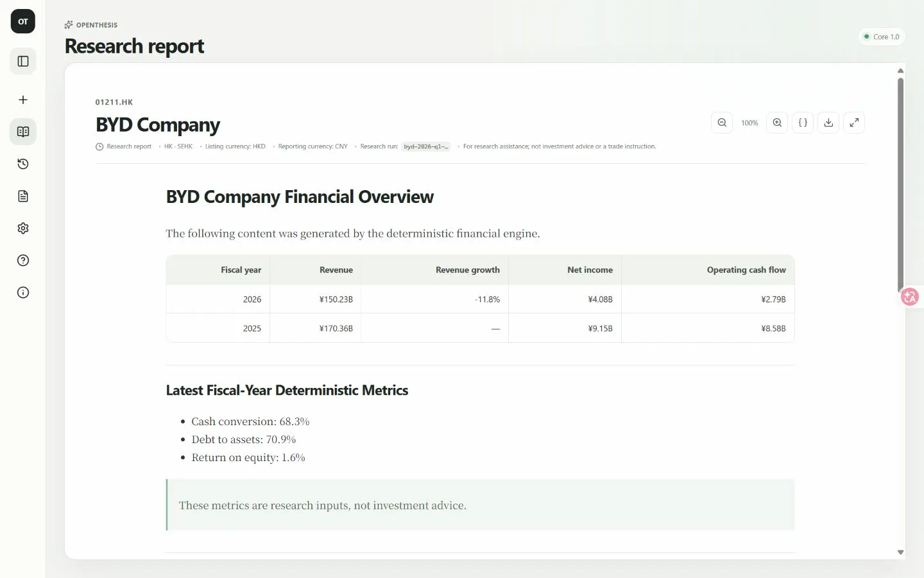
Task: Open the history clock icon
Action: coord(23,164)
